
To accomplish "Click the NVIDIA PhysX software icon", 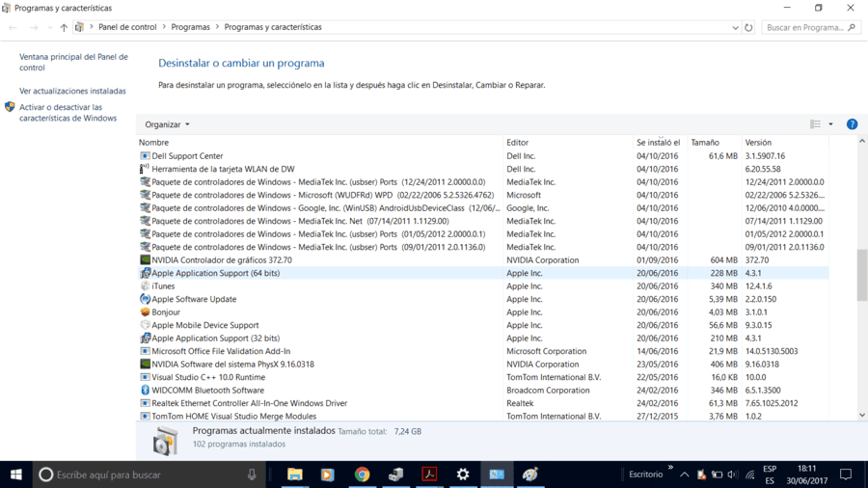I will point(145,364).
